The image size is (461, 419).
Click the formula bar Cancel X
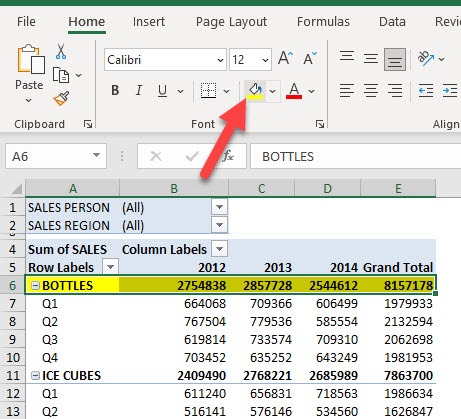coord(156,156)
